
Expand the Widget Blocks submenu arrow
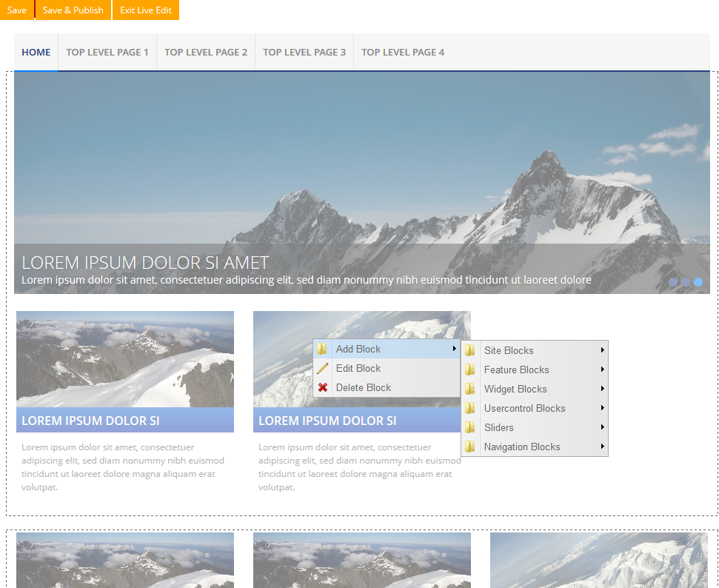coord(602,389)
